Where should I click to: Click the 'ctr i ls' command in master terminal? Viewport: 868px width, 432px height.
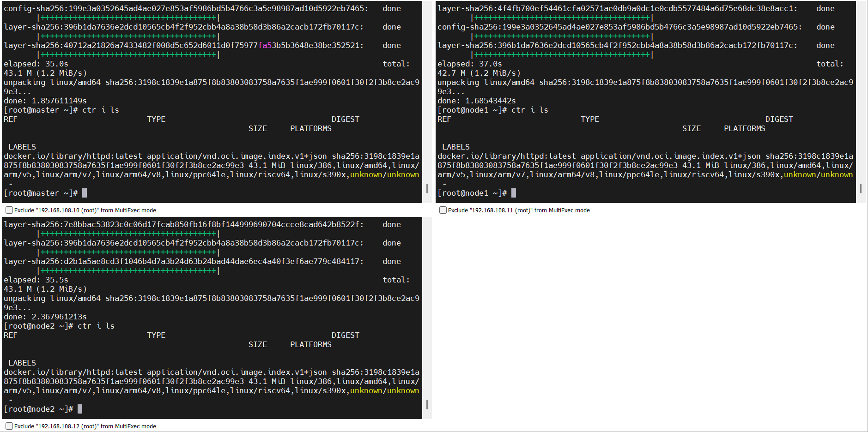[x=101, y=110]
